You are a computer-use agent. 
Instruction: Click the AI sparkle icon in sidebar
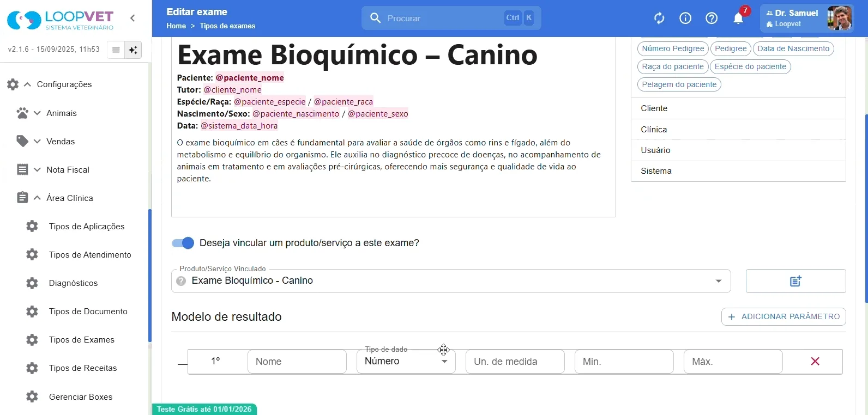click(x=133, y=50)
